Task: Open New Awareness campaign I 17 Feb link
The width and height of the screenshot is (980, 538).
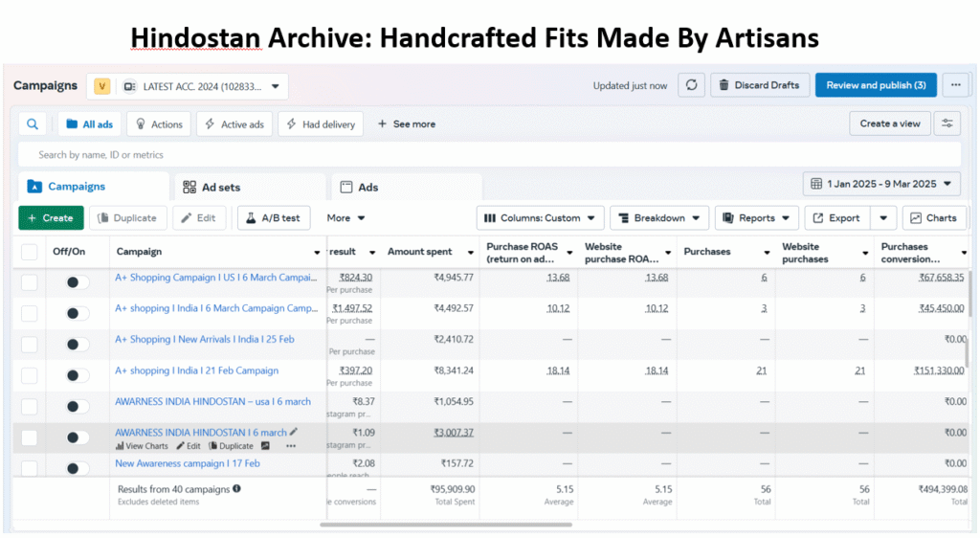Action: 188,463
